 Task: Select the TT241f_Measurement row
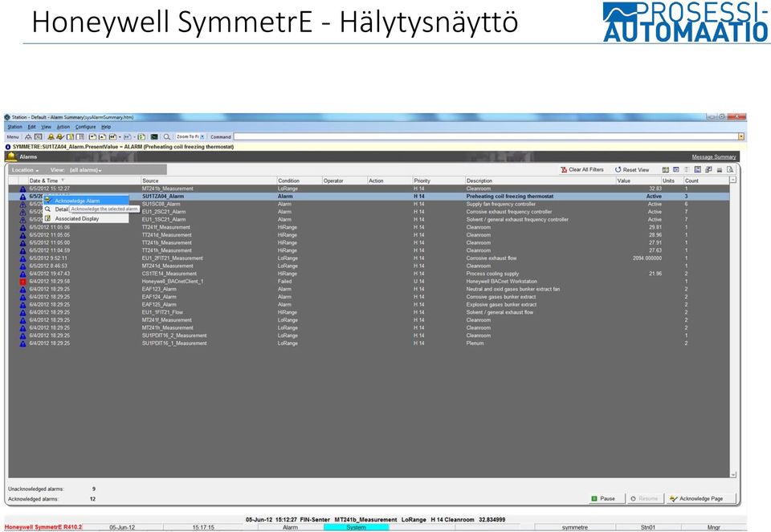[369, 227]
